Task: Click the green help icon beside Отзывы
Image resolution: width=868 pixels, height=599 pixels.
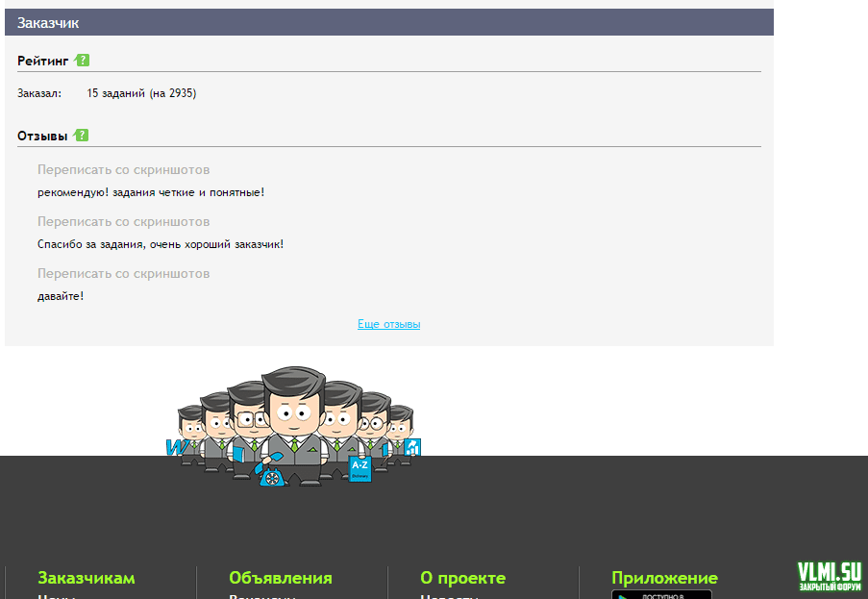Action: point(82,136)
